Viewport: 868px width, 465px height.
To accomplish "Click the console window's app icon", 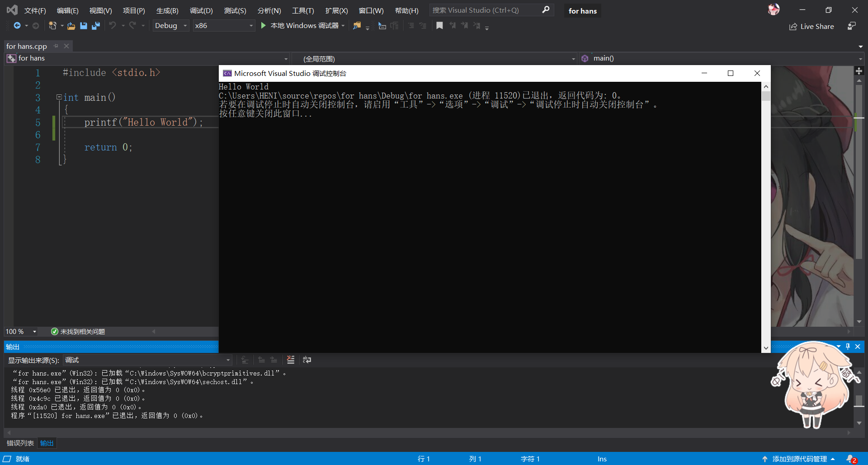I will click(x=227, y=73).
